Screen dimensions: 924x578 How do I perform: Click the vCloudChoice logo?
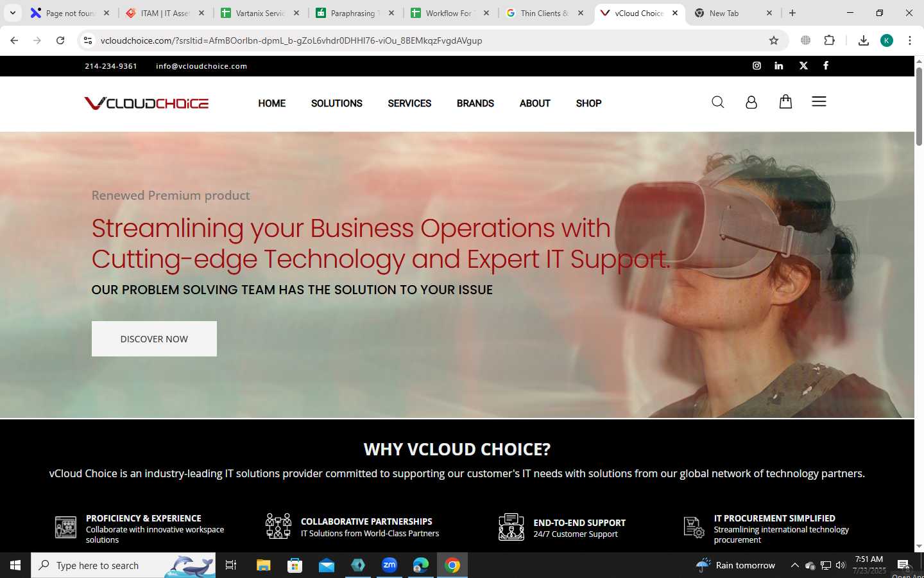click(146, 103)
